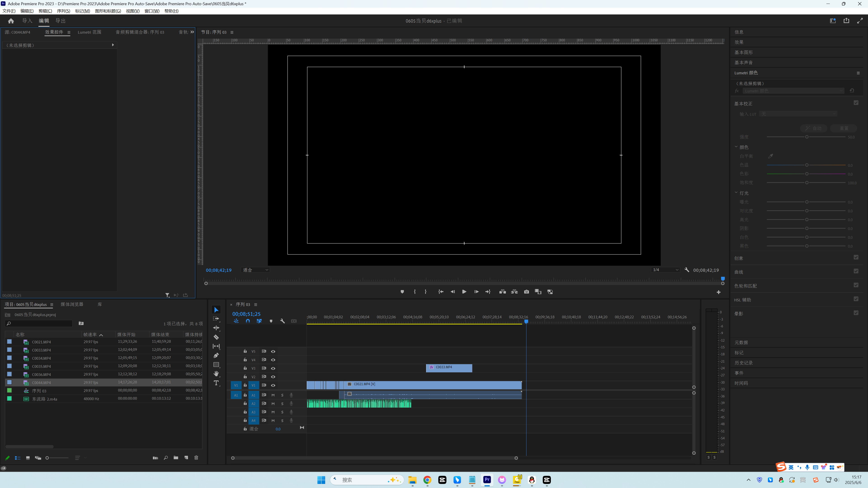868x488 pixels.
Task: Open Timeline Display Settings wrench
Action: [x=282, y=321]
